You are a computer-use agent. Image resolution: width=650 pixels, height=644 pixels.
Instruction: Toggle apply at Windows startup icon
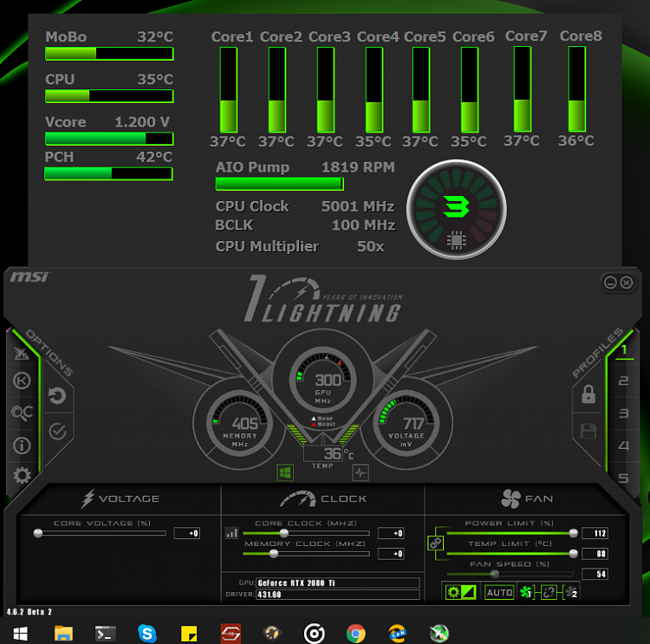point(285,472)
